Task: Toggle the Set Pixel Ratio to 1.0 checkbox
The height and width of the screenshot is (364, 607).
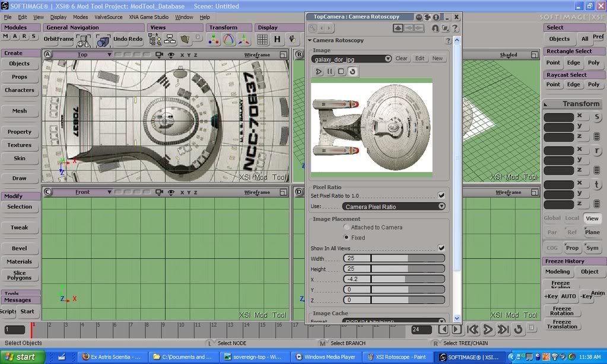Action: [x=441, y=196]
